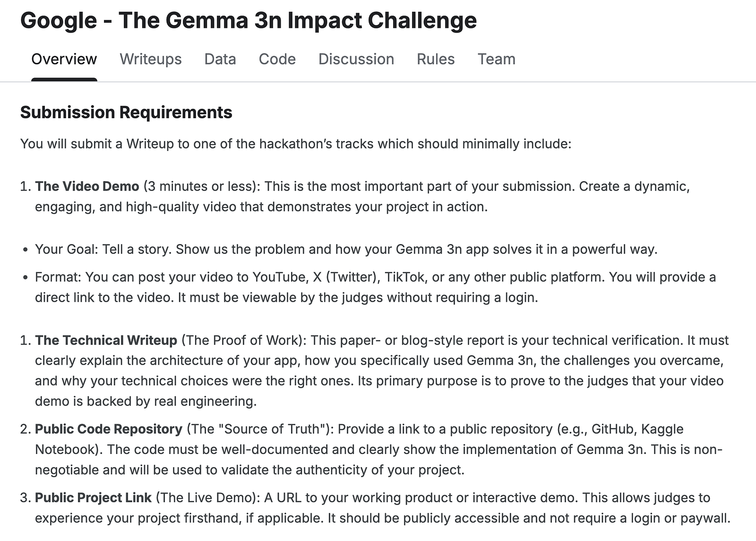View the Rules tab
756x541 pixels.
pyautogui.click(x=435, y=59)
